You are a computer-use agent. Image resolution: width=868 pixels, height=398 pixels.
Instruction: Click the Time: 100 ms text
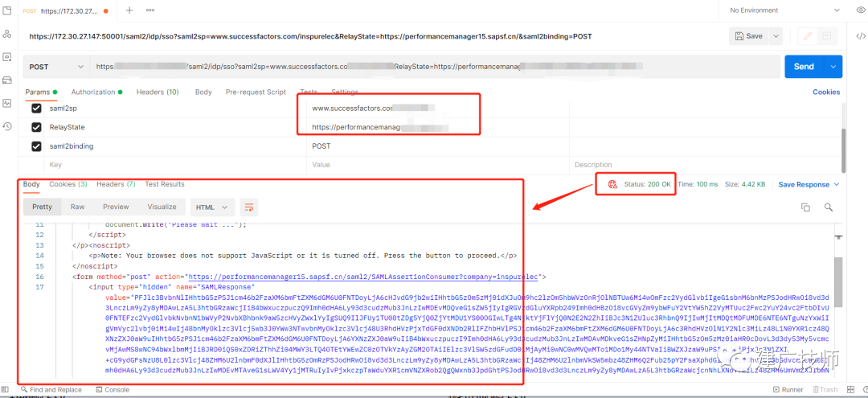coord(698,184)
